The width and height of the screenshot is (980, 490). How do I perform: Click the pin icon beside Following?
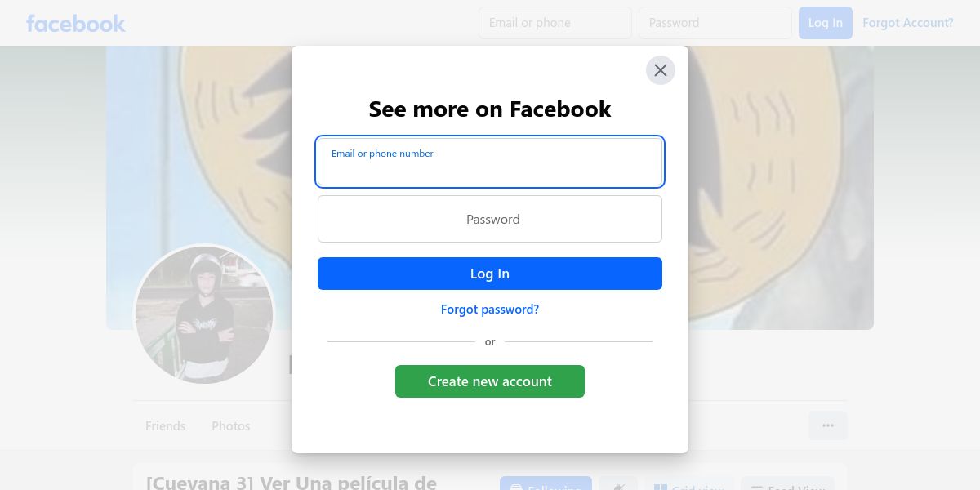click(x=618, y=483)
